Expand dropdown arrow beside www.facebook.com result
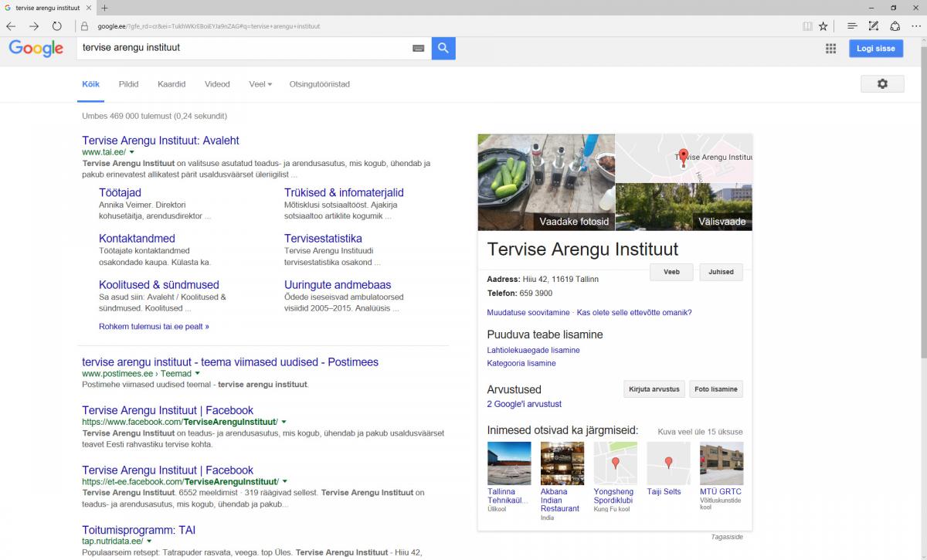Screen dimensions: 927x560 point(284,423)
